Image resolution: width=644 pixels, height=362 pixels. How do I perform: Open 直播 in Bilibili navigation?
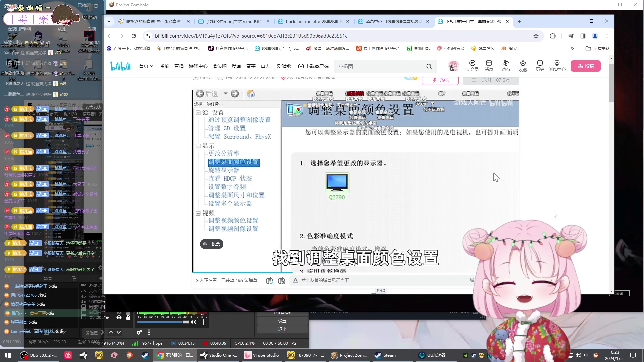[x=179, y=66]
